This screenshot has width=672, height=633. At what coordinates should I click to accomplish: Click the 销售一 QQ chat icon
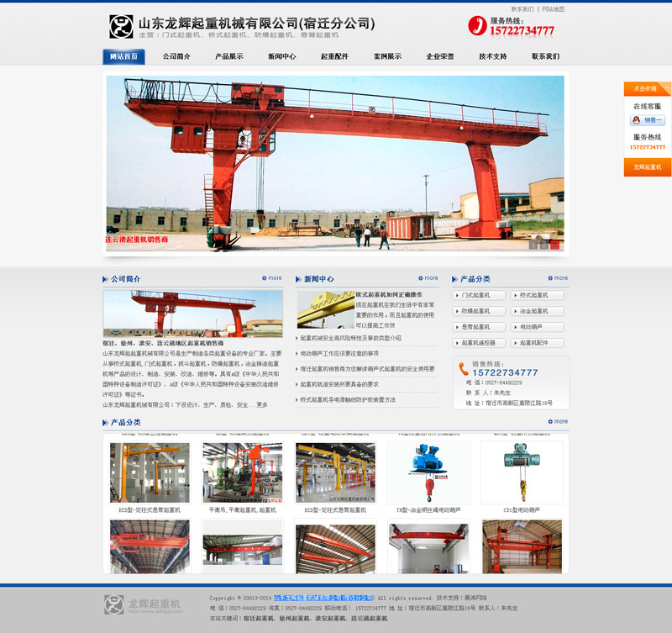click(648, 120)
